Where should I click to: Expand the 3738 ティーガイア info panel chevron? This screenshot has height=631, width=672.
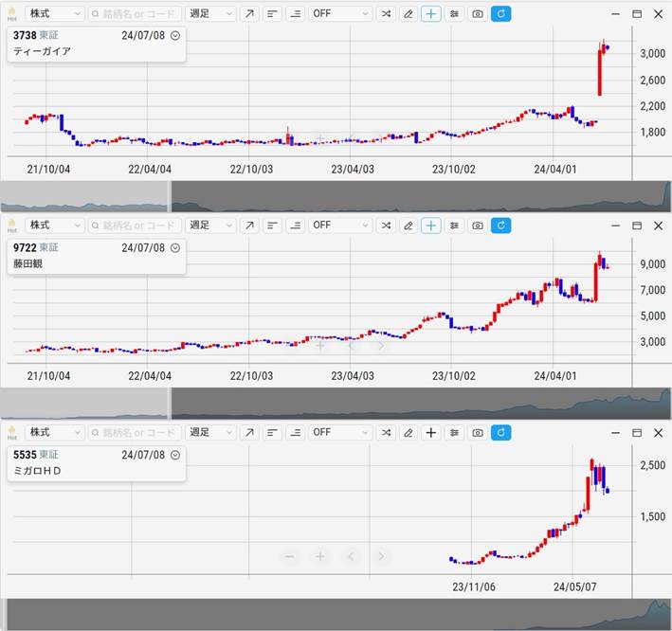(x=175, y=35)
